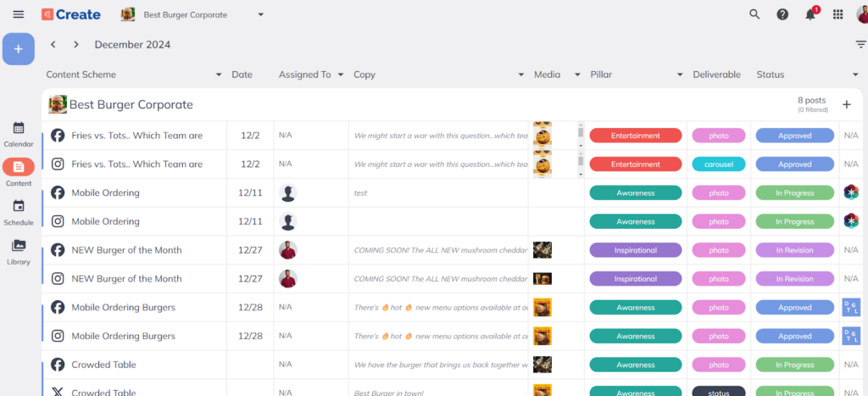Click the X icon for Crowded Table
This screenshot has height=396, width=868.
pyautogui.click(x=58, y=392)
